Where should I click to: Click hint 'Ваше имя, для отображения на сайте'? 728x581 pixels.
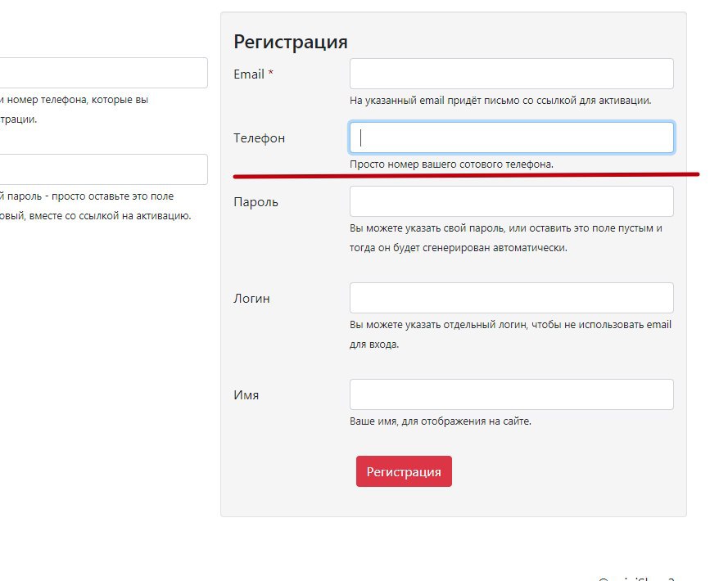[x=440, y=421]
